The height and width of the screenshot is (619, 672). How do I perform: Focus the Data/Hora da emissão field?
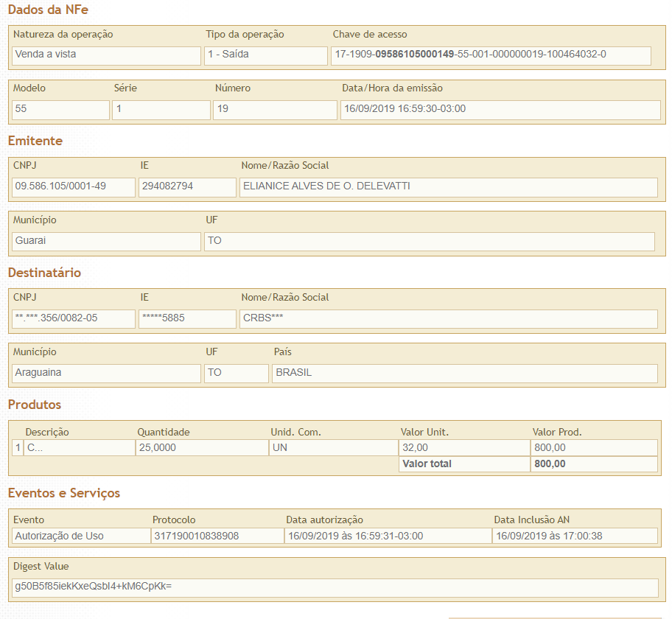pyautogui.click(x=500, y=110)
